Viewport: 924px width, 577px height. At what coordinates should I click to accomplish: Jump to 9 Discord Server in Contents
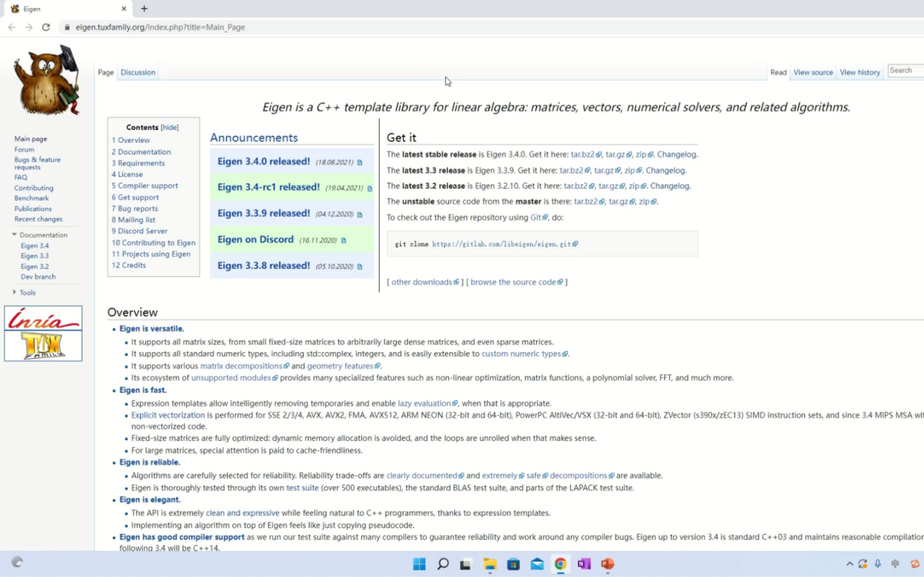click(x=139, y=231)
